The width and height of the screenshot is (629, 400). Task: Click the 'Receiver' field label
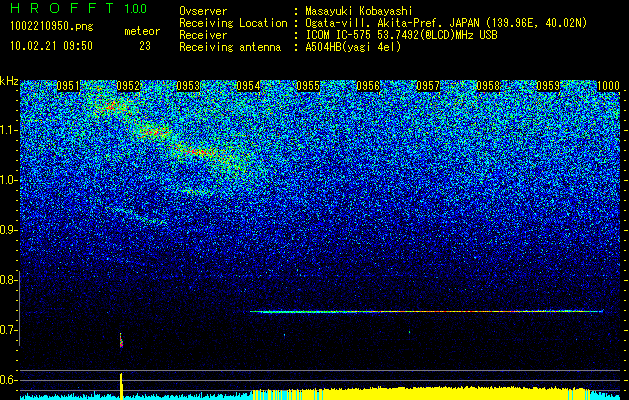click(x=203, y=35)
